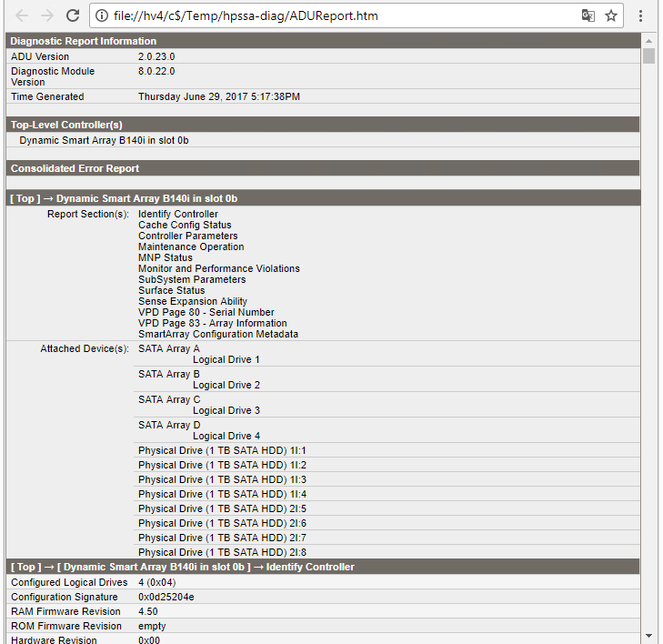Viewport: 663px width, 644px height.
Task: Bookmark this page with the star icon
Action: [x=611, y=15]
